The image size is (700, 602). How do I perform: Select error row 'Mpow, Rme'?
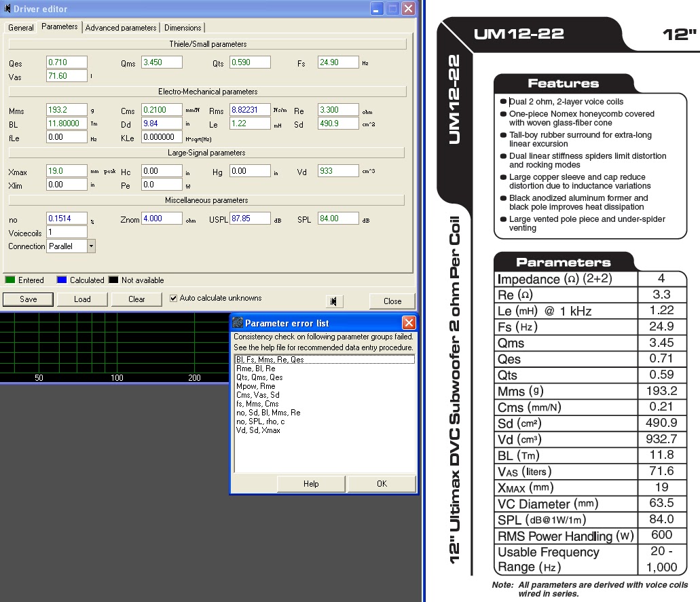click(325, 386)
